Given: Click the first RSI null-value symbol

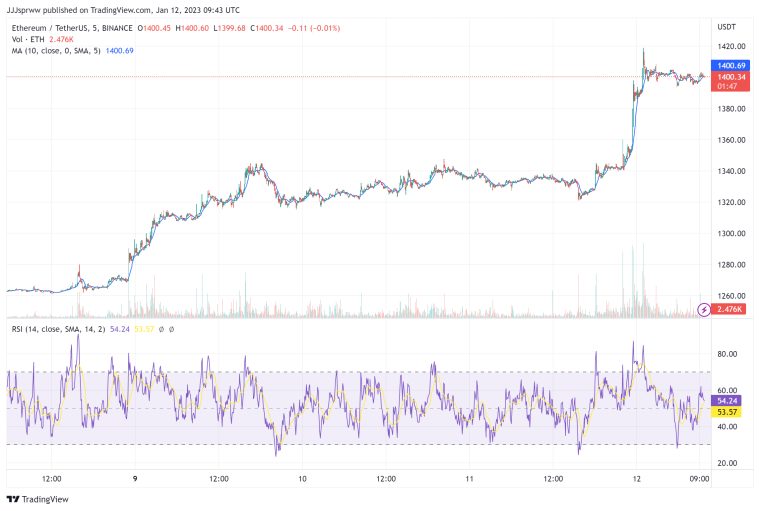Looking at the screenshot, I should (161, 329).
